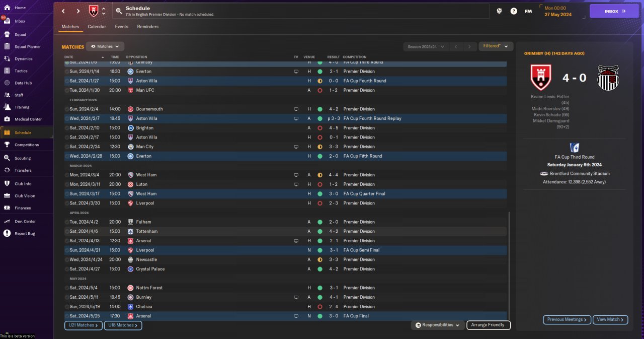This screenshot has width=644, height=339.
Task: Open Competitions from the sidebar
Action: [27, 145]
